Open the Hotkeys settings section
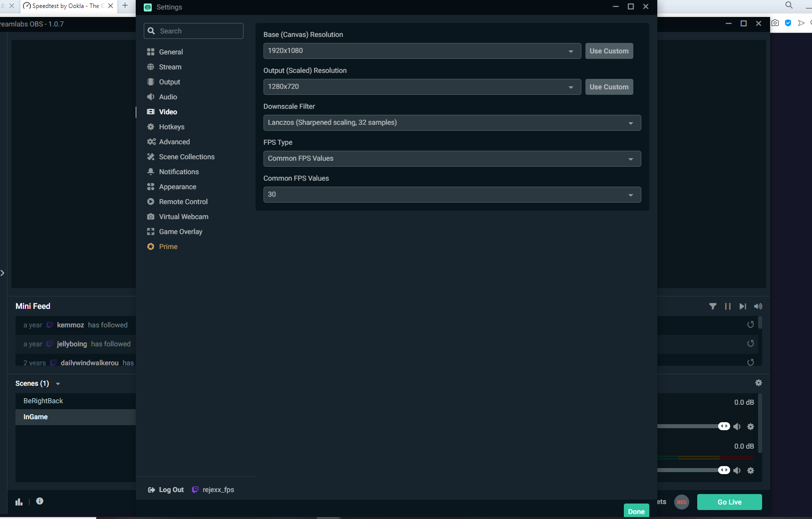 [171, 127]
